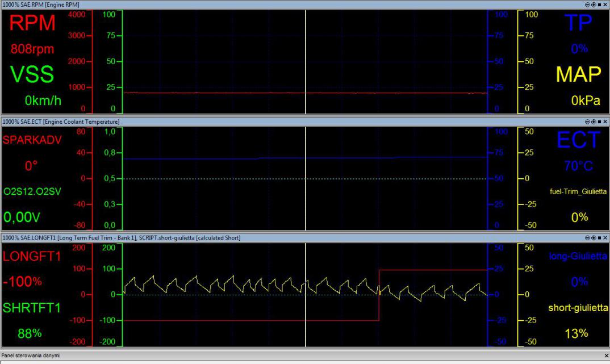Click the square icon on Engine RPM panel
Screen dimensions: 610x364
599,4
